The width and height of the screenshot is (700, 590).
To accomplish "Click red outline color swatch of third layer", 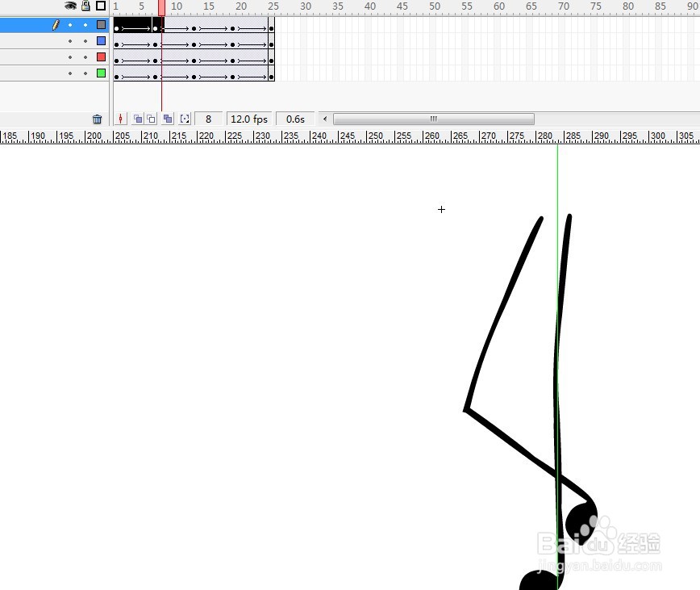I will (x=102, y=57).
